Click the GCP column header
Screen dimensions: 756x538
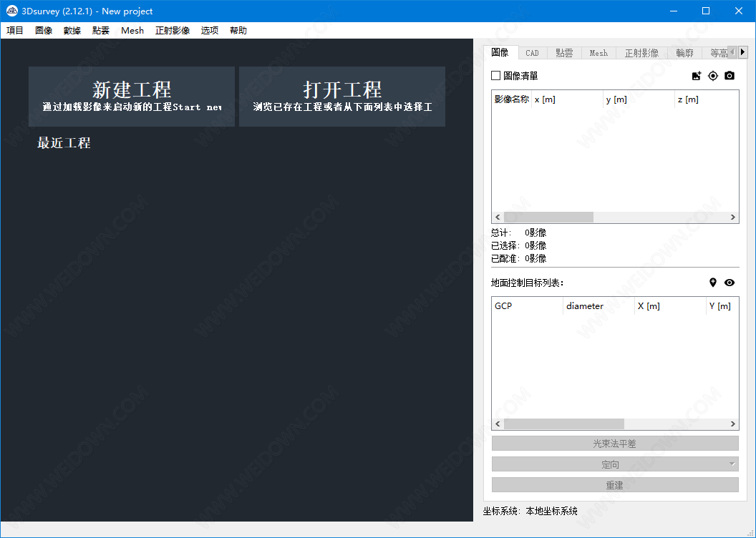coord(528,306)
